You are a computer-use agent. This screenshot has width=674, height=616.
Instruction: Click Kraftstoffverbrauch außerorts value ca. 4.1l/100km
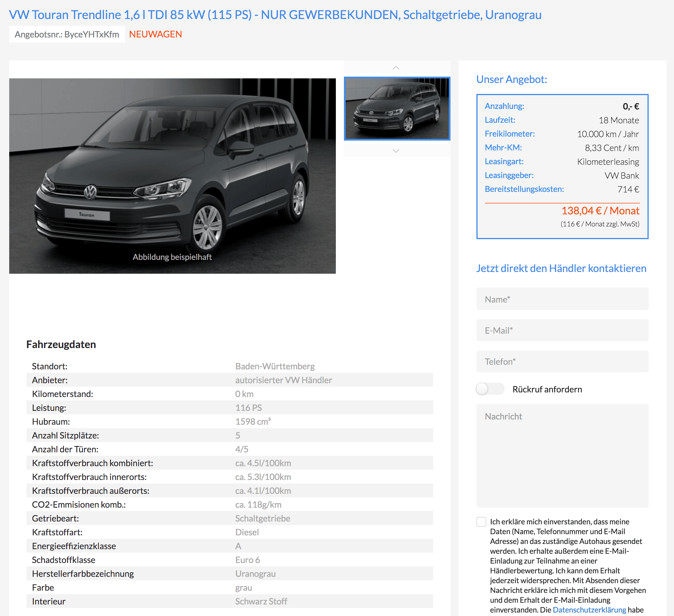(x=263, y=491)
